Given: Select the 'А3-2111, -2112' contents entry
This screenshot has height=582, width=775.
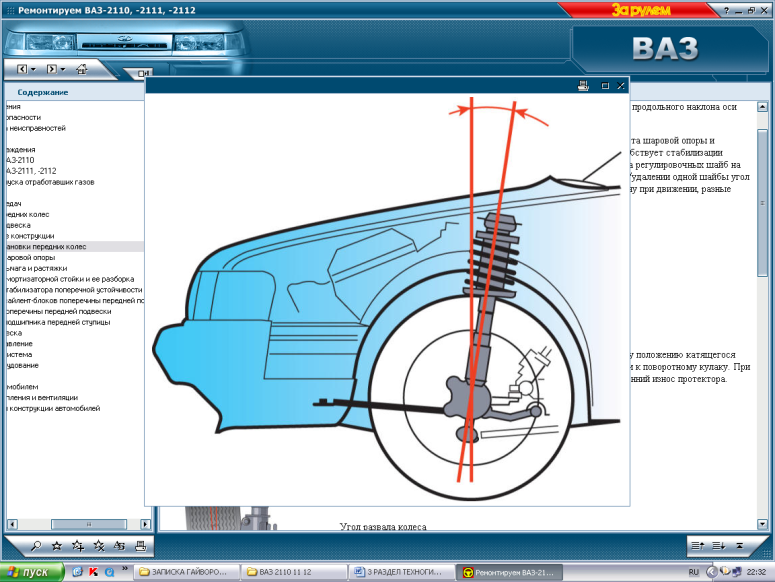Looking at the screenshot, I should (x=31, y=171).
